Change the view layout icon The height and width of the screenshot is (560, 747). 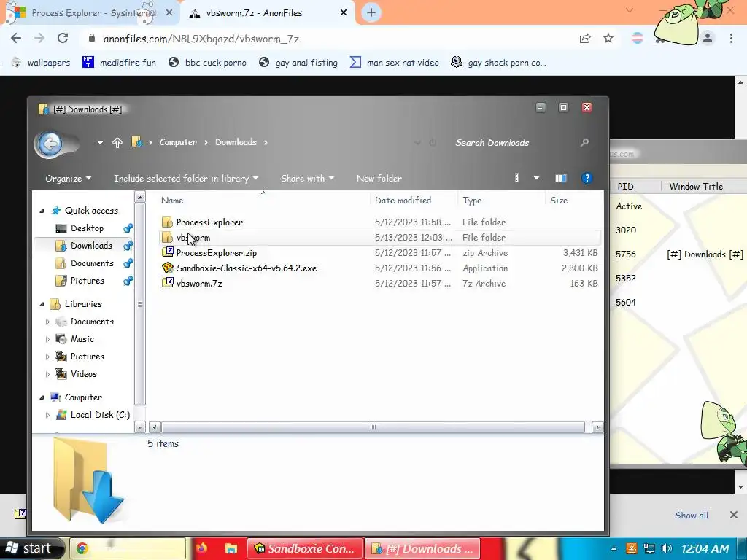tap(517, 178)
